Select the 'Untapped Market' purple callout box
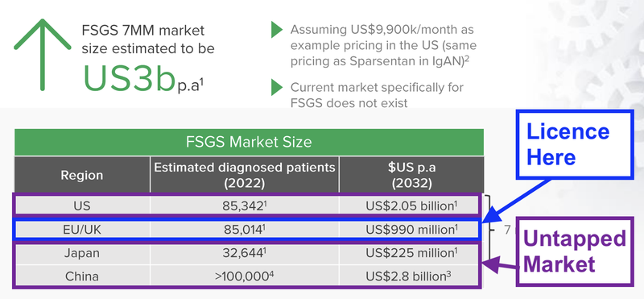The width and height of the screenshot is (644, 299). click(x=575, y=251)
